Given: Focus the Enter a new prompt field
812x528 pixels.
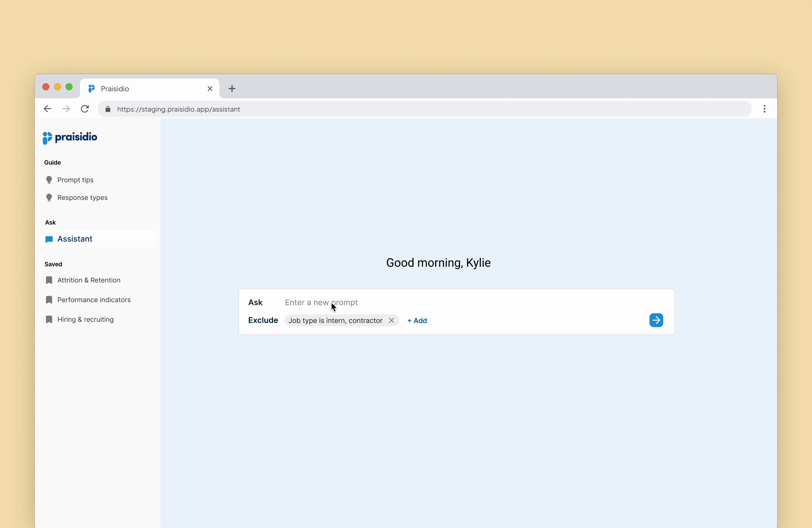Looking at the screenshot, I should [x=443, y=302].
